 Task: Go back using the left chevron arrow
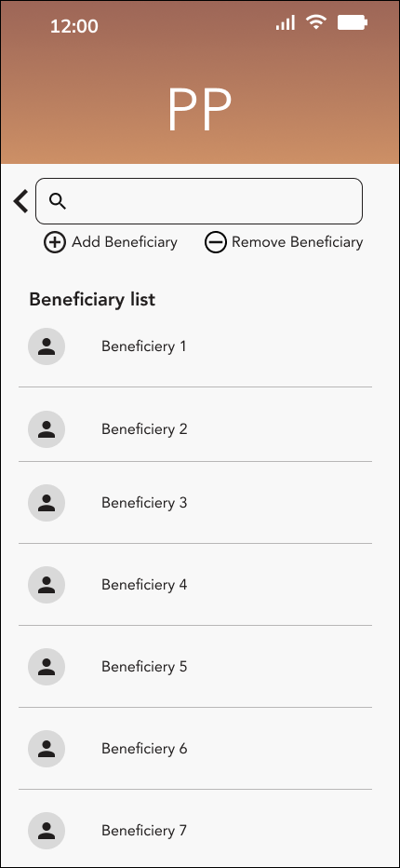[x=21, y=201]
